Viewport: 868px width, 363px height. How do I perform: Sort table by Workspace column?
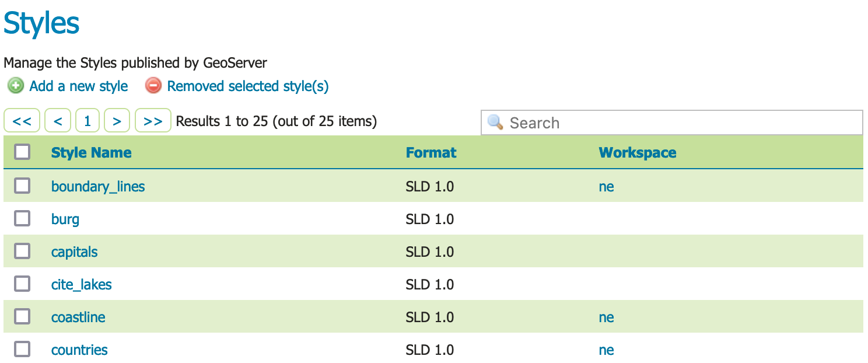tap(637, 153)
